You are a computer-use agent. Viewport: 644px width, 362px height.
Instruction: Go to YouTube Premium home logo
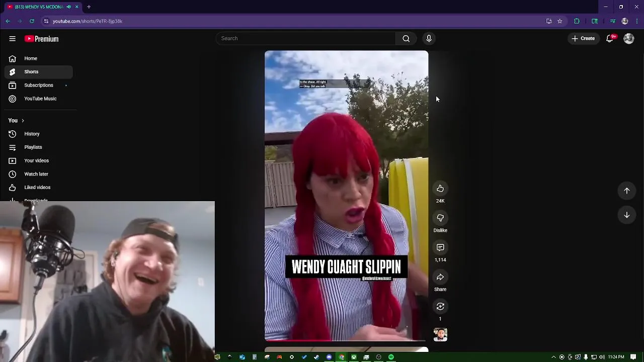[x=41, y=39]
